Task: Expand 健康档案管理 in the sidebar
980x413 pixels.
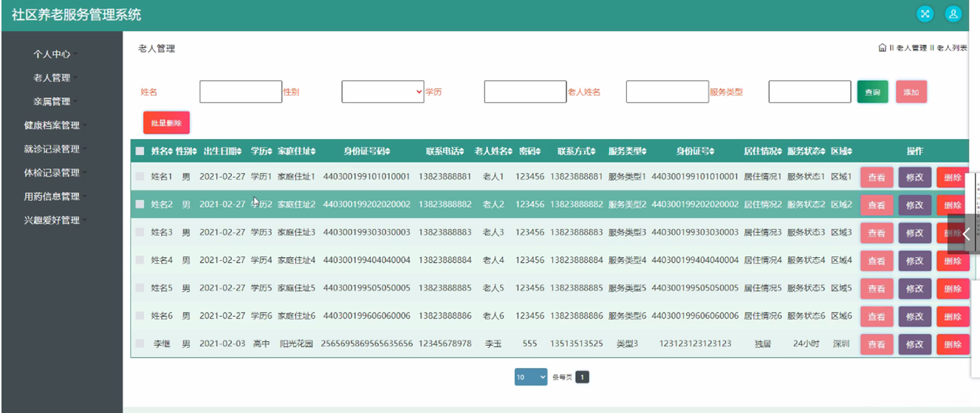Action: pyautogui.click(x=55, y=125)
